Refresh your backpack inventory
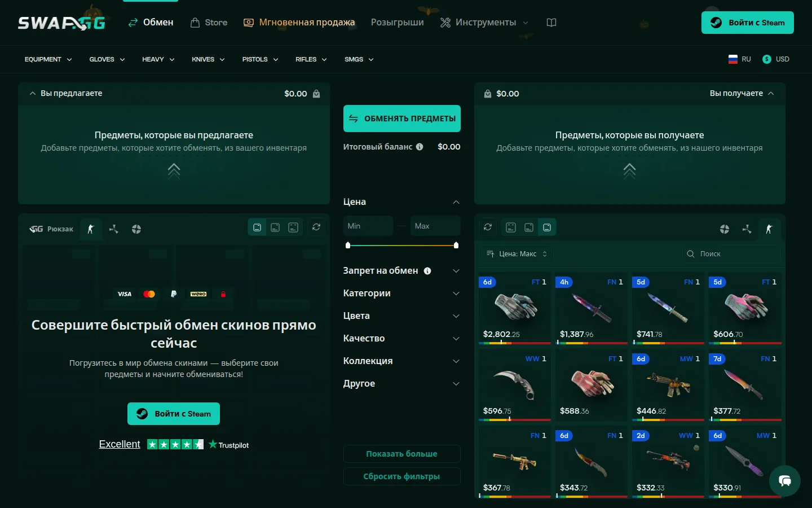 point(316,227)
